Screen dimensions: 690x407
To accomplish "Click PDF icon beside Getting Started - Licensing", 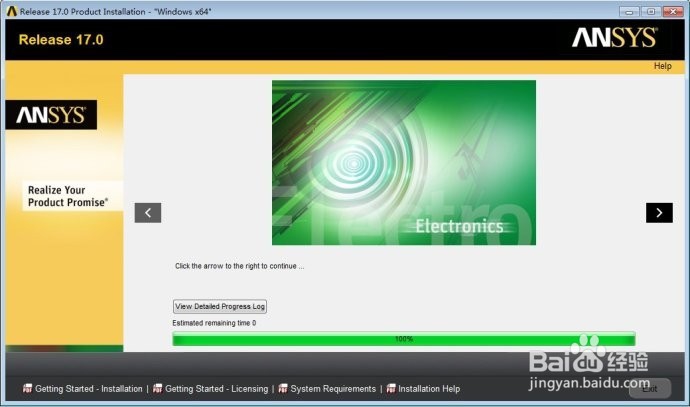I will (158, 388).
